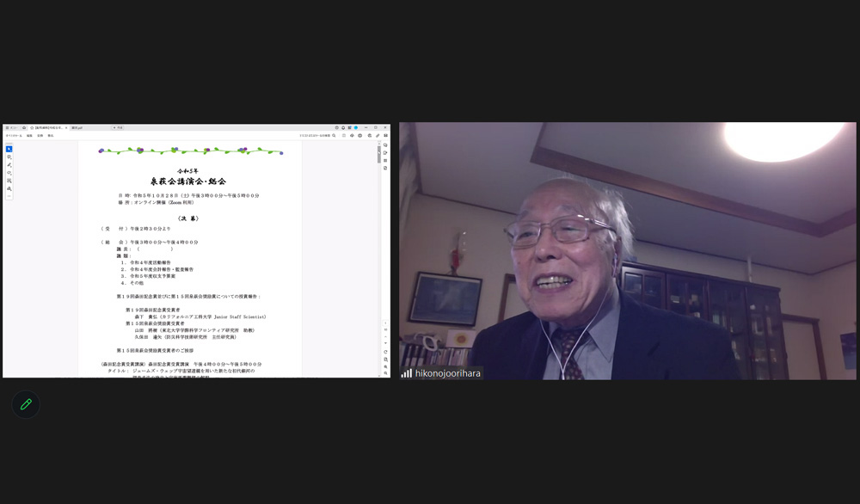860x504 pixels.
Task: Go to previous page with up arrow
Action: 385,337
